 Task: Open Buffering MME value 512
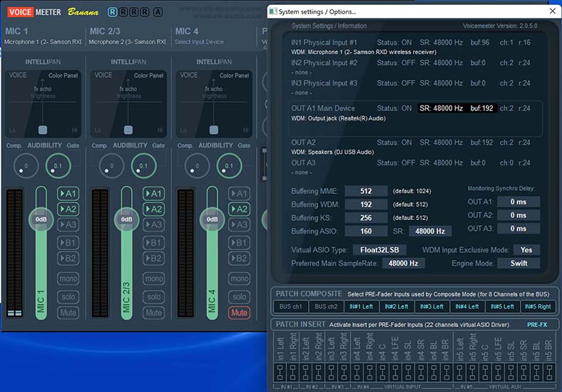[366, 191]
